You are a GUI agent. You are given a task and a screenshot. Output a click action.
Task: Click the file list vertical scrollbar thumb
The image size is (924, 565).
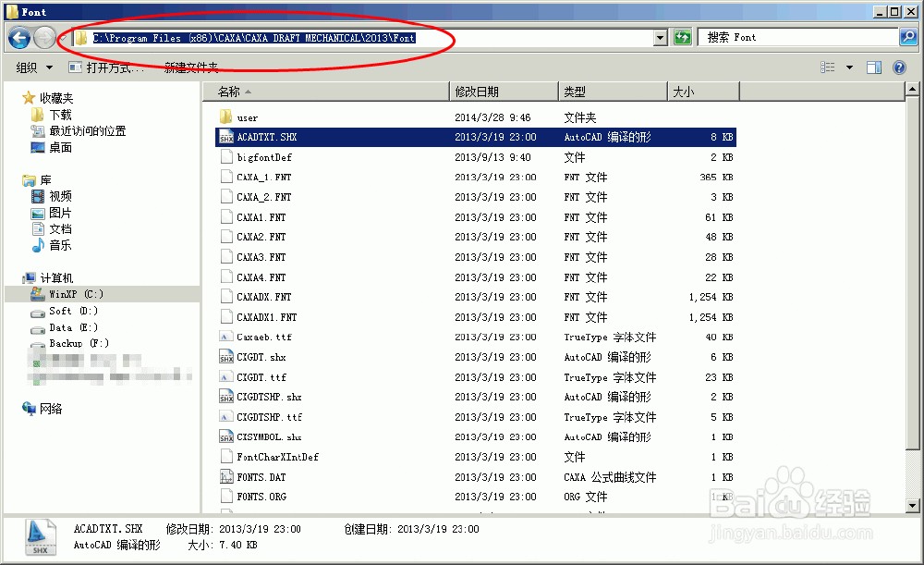(912, 273)
